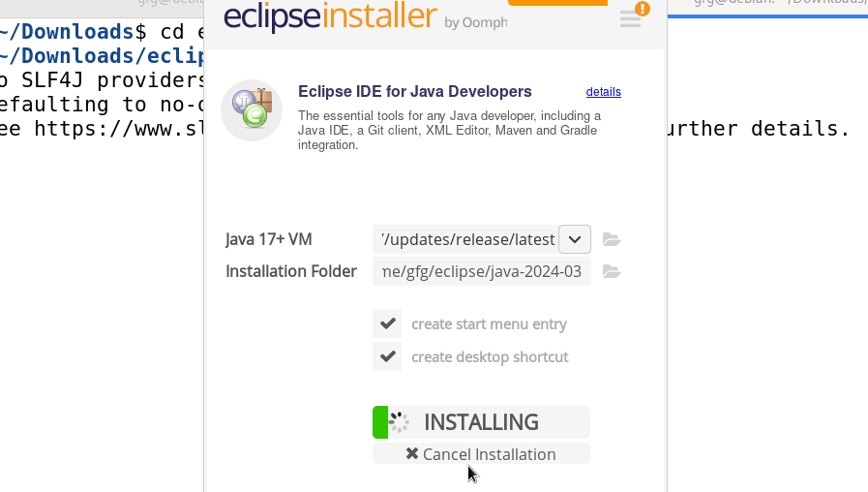
Task: Cancel the installation
Action: point(481,454)
